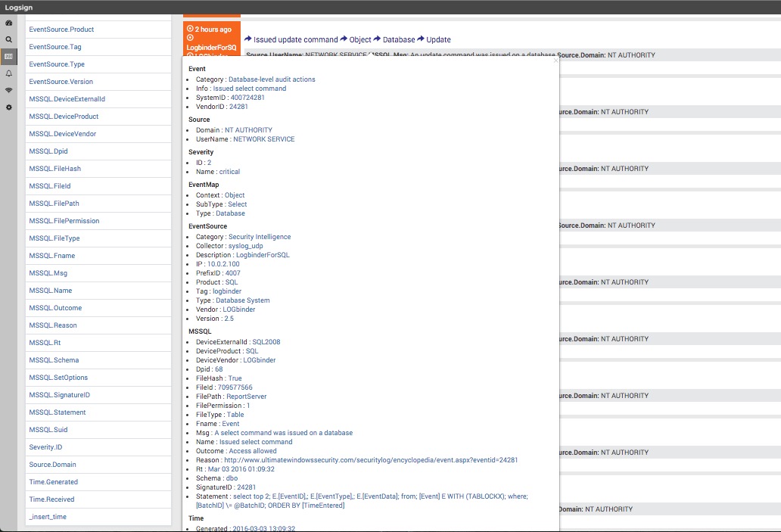Click the arrow icon before 'Object' breadcrumb
Image resolution: width=781 pixels, height=532 pixels.
tap(344, 39)
